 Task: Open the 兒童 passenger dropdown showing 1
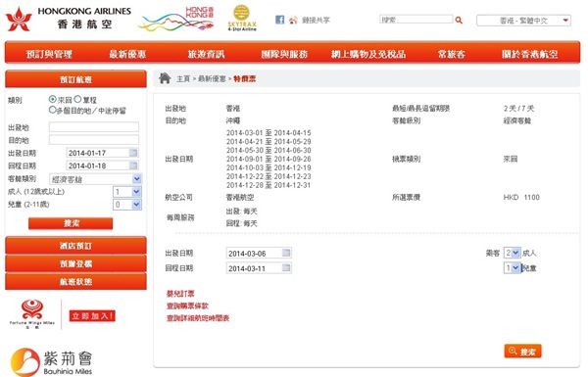pyautogui.click(x=512, y=268)
